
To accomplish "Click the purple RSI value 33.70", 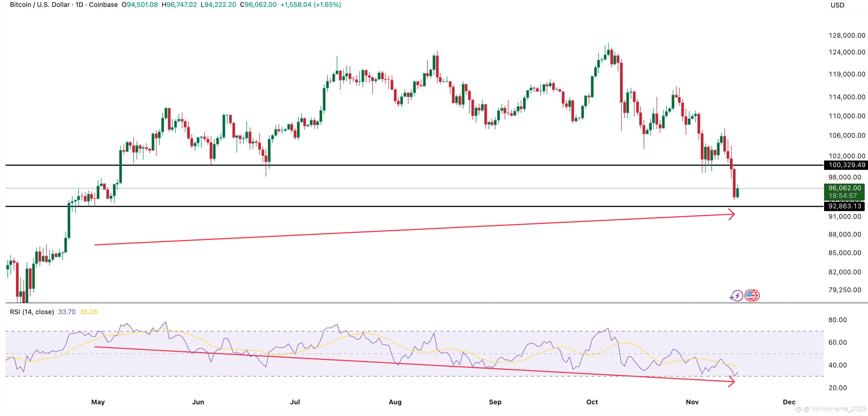I will [x=67, y=312].
